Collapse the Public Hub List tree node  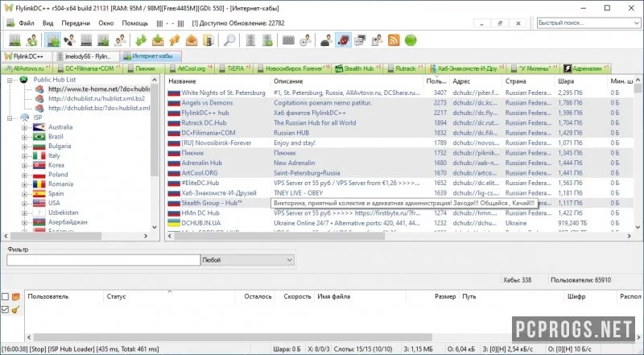tap(10, 80)
